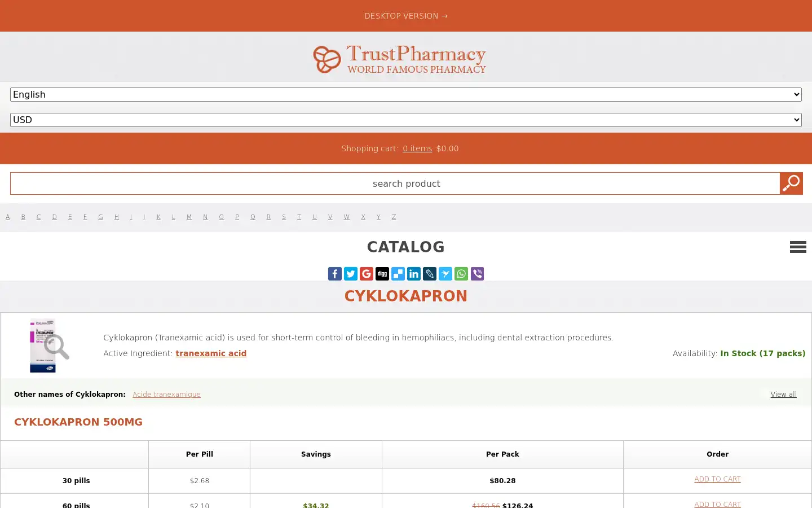Enlarge the Cyklokapron product image
The image size is (812, 508).
pyautogui.click(x=49, y=345)
